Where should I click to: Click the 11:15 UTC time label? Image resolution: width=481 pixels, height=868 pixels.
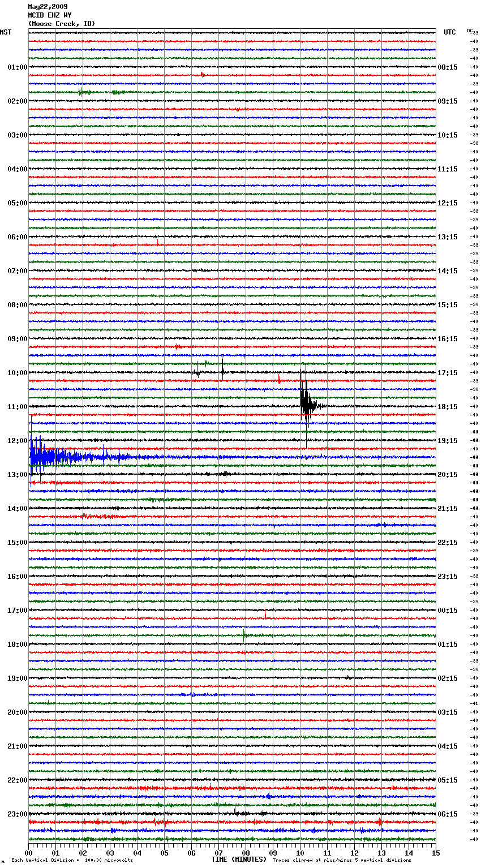click(448, 169)
